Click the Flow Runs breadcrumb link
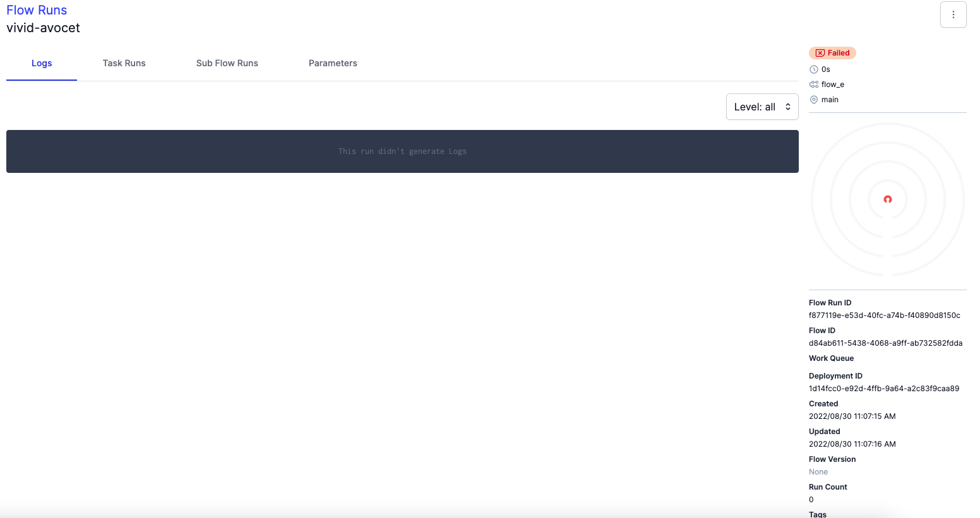The height and width of the screenshot is (518, 980). (x=36, y=9)
